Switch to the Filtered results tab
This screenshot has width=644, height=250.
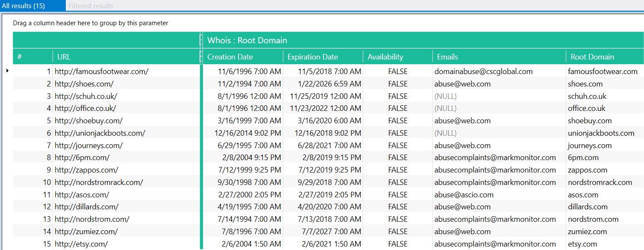click(x=91, y=6)
